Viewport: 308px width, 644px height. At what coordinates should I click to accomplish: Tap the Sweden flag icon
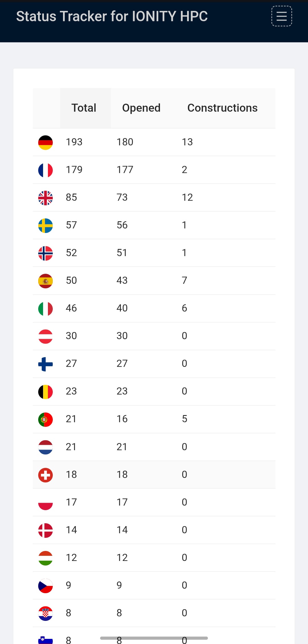(x=46, y=226)
